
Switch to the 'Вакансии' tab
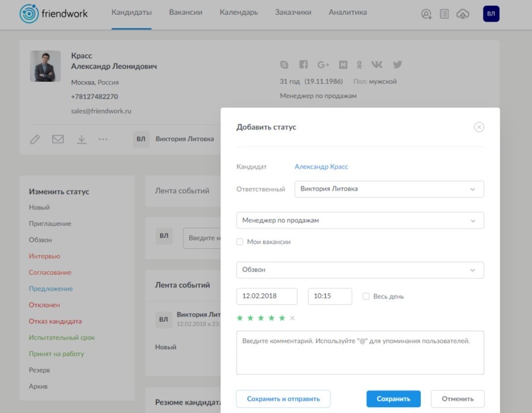pos(185,12)
